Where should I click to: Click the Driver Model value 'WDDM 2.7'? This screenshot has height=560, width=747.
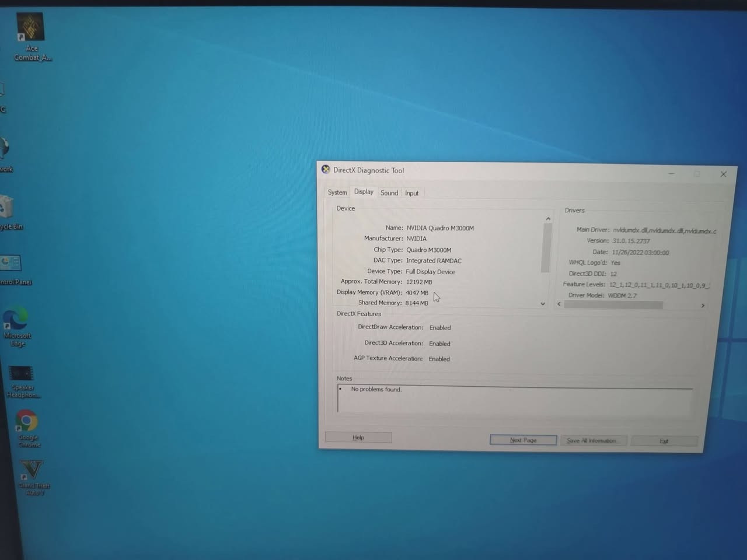click(622, 296)
